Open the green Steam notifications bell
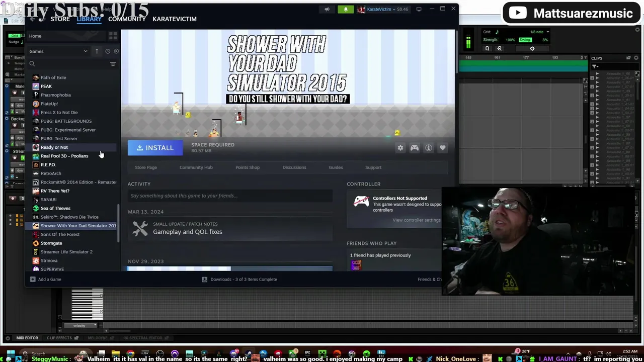The width and height of the screenshot is (644, 362). tap(346, 9)
